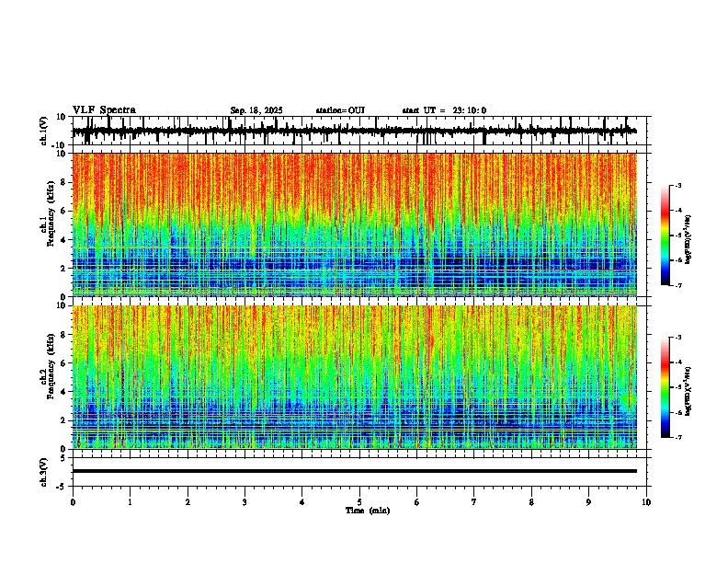Click the "-7" tick on the ch.1 colorbar
Image resolution: width=728 pixels, height=563 pixels.
click(677, 285)
